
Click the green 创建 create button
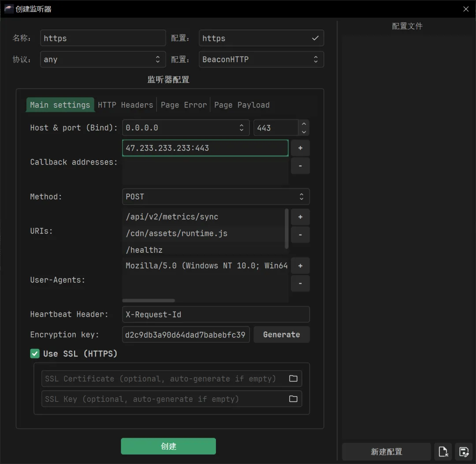point(168,446)
